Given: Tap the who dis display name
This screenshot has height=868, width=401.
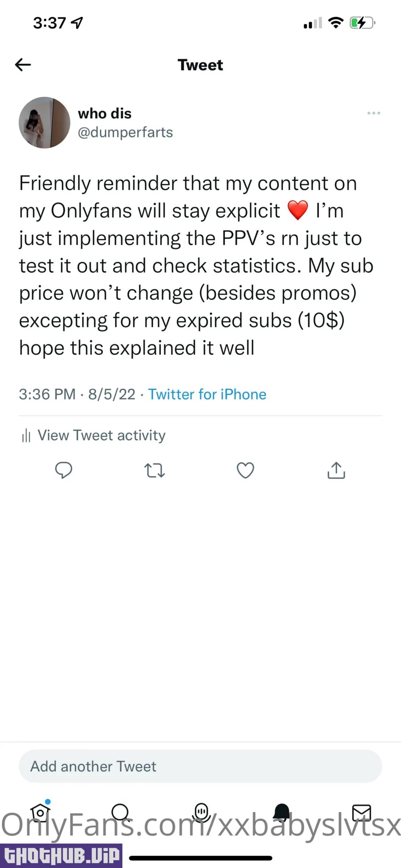Looking at the screenshot, I should coord(105,114).
